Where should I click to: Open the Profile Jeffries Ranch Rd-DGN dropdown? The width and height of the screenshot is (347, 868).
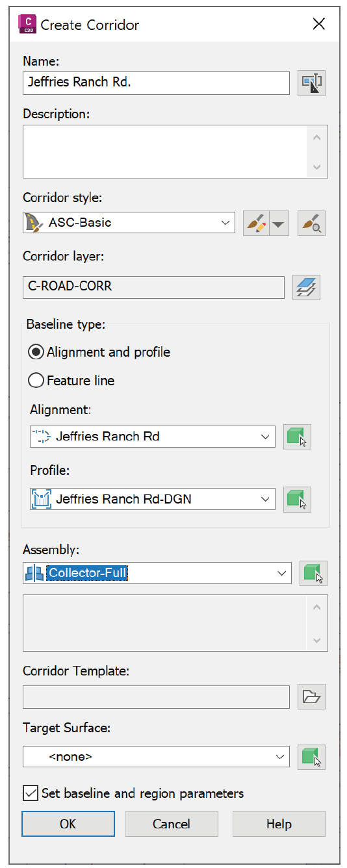153,499
